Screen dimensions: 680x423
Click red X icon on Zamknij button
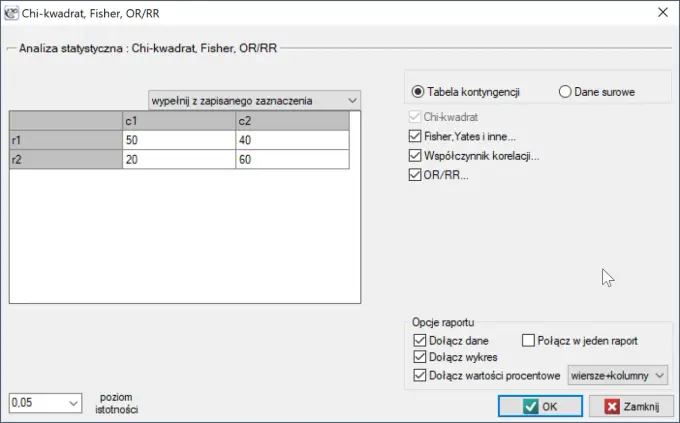[612, 407]
